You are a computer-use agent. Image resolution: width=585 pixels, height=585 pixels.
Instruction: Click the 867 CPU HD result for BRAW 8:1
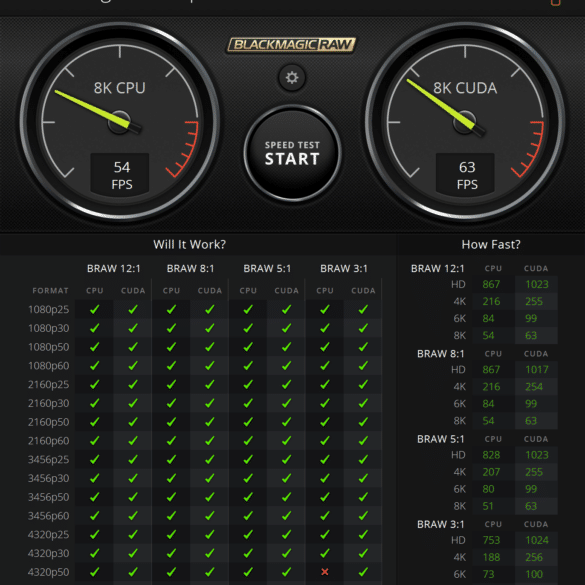[491, 370]
